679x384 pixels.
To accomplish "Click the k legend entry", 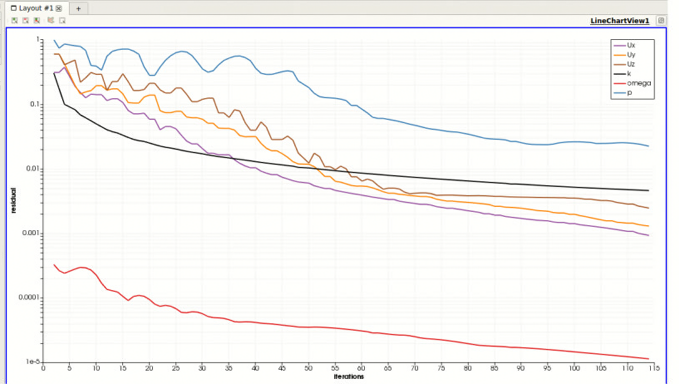I will 623,74.
